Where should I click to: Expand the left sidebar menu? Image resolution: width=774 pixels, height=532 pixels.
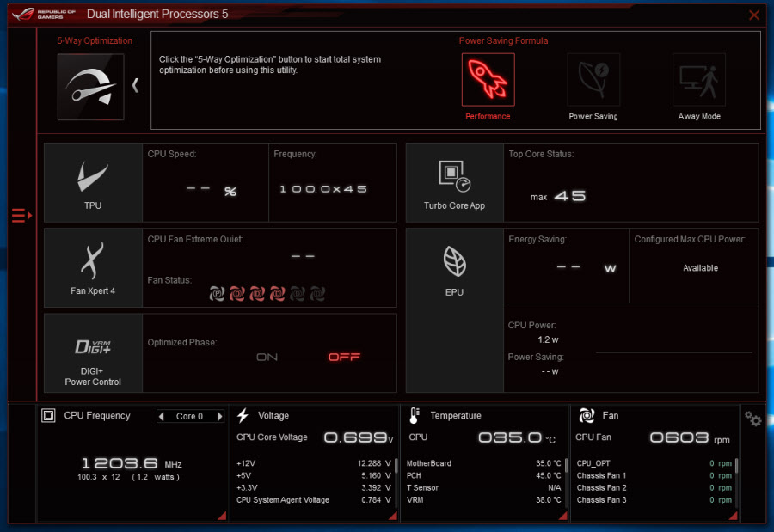click(21, 216)
